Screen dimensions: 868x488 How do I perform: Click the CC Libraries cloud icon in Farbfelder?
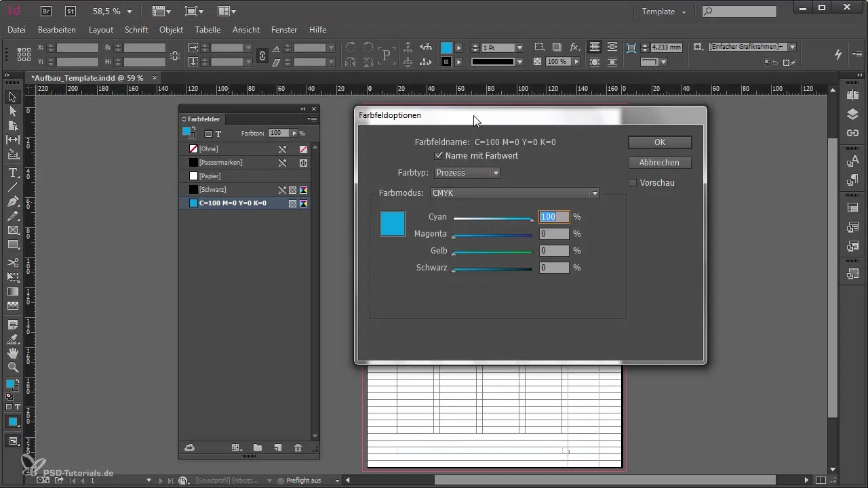pyautogui.click(x=190, y=448)
